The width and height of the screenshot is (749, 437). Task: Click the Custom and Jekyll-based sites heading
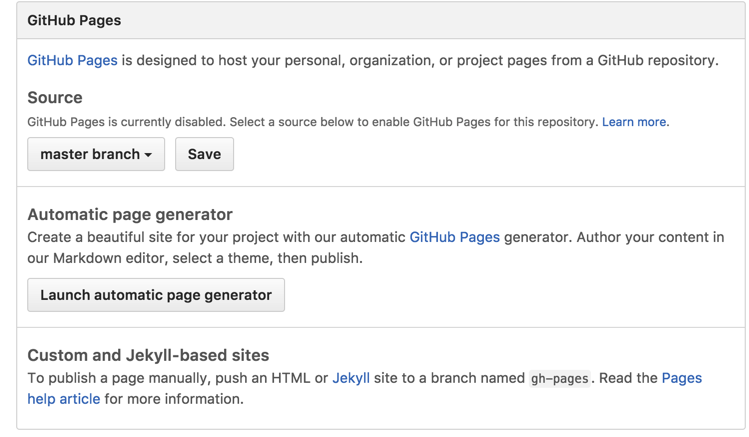click(x=148, y=355)
